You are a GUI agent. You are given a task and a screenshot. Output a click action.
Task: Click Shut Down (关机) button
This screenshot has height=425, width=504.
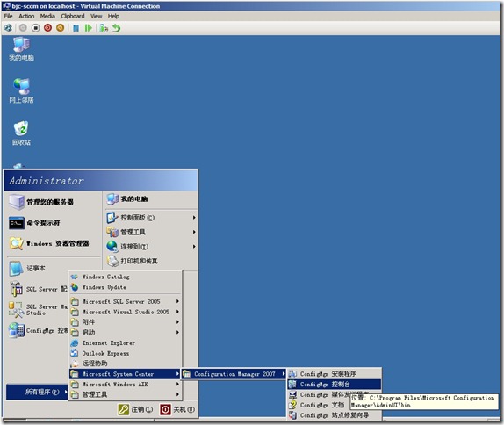177,409
